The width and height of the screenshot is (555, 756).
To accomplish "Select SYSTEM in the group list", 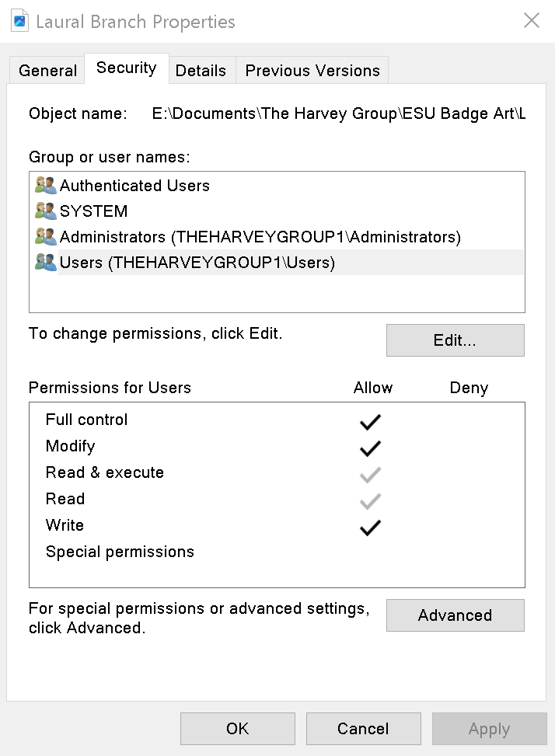I will pos(93,211).
